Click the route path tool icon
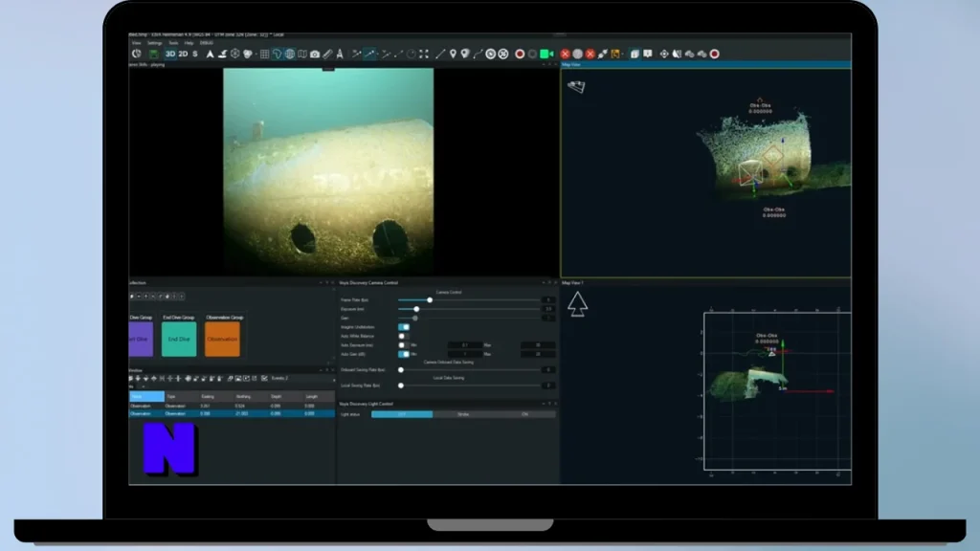 tap(479, 55)
